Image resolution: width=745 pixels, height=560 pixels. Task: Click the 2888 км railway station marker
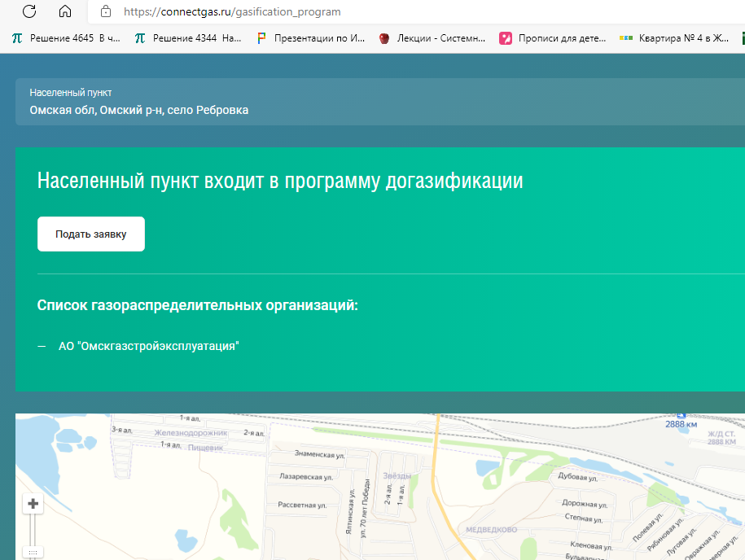(x=681, y=417)
